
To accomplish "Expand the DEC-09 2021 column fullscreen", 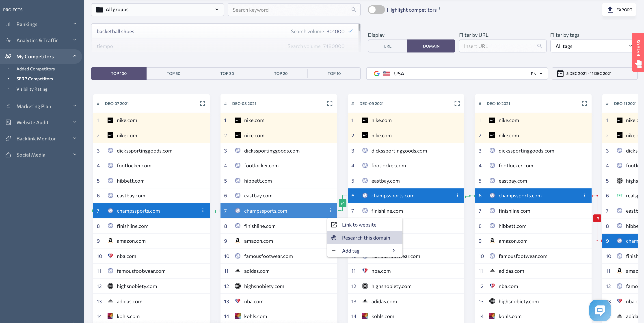I will tap(457, 103).
